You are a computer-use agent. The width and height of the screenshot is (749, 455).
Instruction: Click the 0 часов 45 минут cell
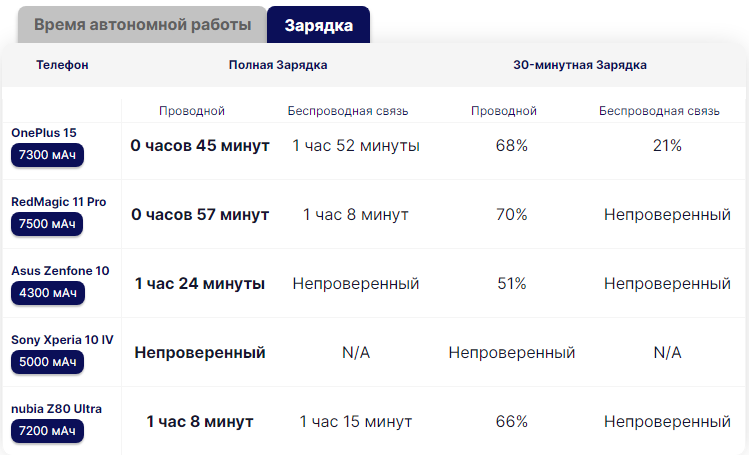coord(200,145)
